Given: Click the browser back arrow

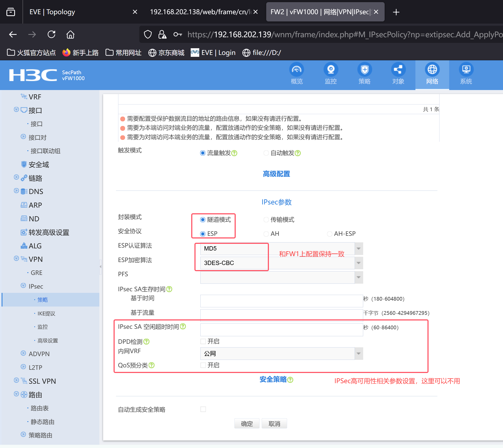Looking at the screenshot, I should pos(13,34).
